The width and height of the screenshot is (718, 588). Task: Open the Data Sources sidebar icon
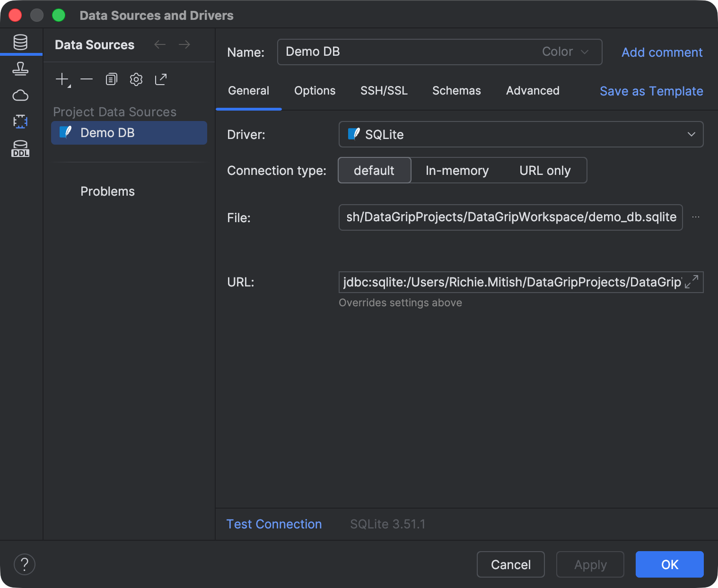coord(20,42)
